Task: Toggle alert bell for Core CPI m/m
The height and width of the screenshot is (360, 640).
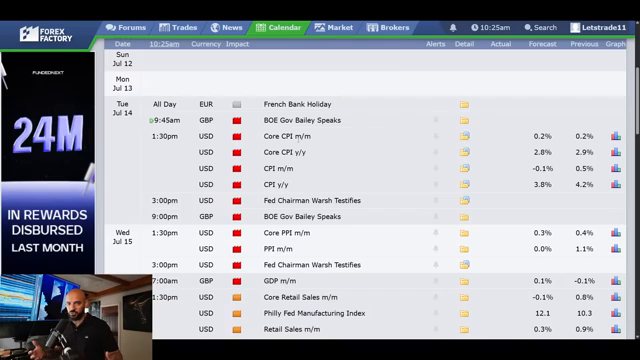Action: [x=436, y=136]
